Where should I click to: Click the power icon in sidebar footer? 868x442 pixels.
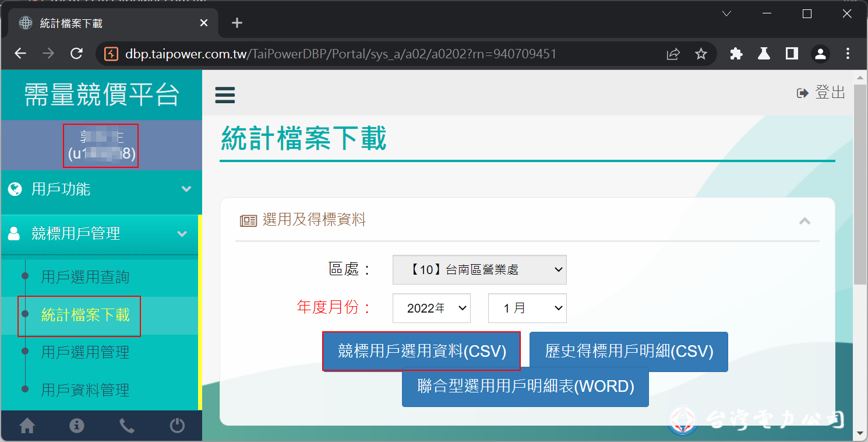(177, 426)
